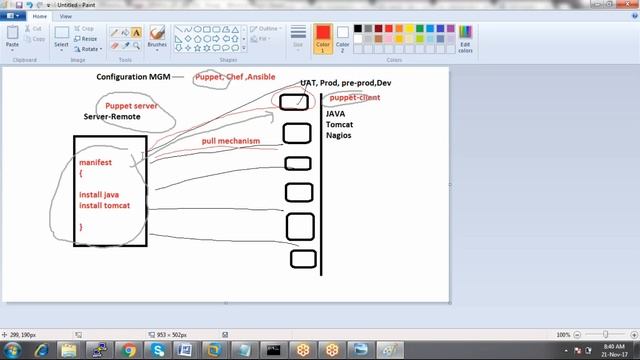The image size is (640, 360).
Task: Expand the Shapes gallery more arrow
Action: (x=244, y=48)
